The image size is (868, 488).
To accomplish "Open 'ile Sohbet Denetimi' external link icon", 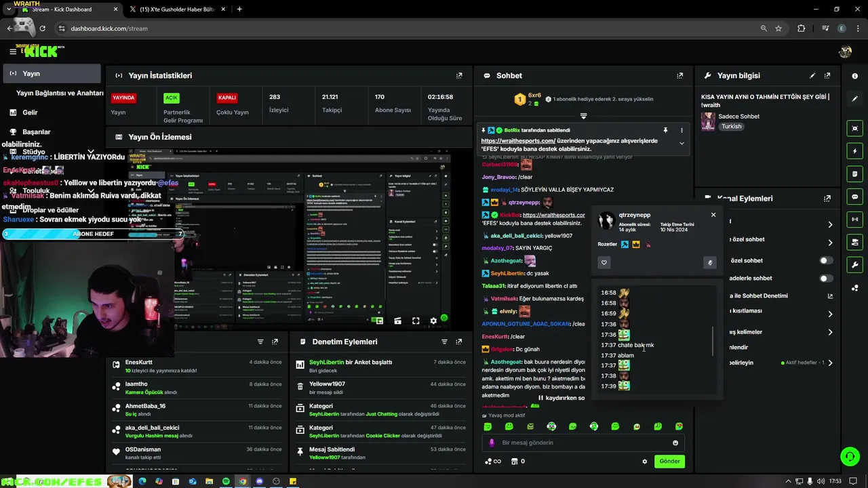I will pyautogui.click(x=830, y=296).
